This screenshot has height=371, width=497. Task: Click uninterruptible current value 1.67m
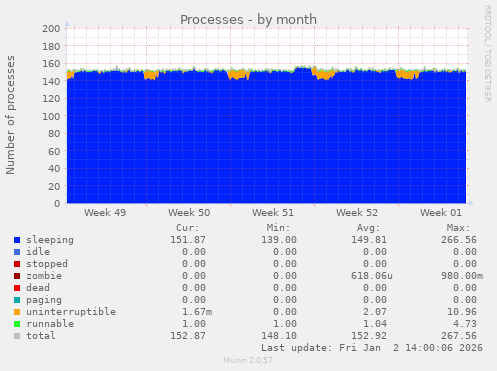point(197,312)
